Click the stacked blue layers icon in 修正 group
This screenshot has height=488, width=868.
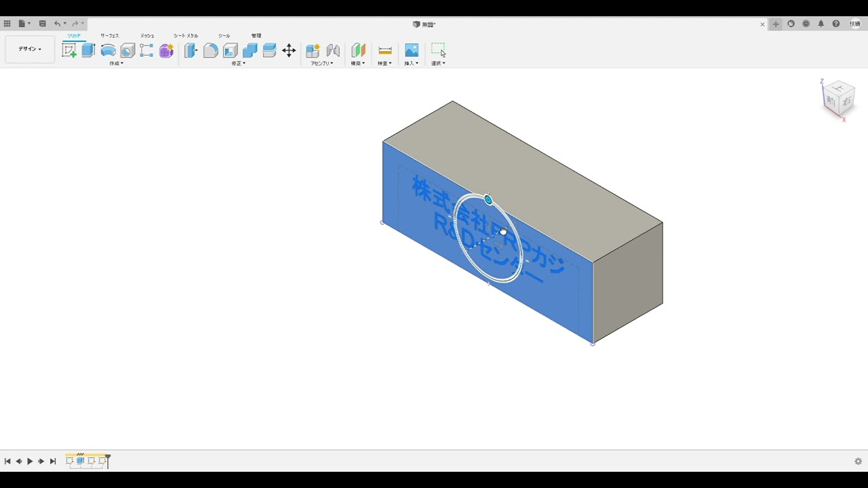click(x=269, y=50)
